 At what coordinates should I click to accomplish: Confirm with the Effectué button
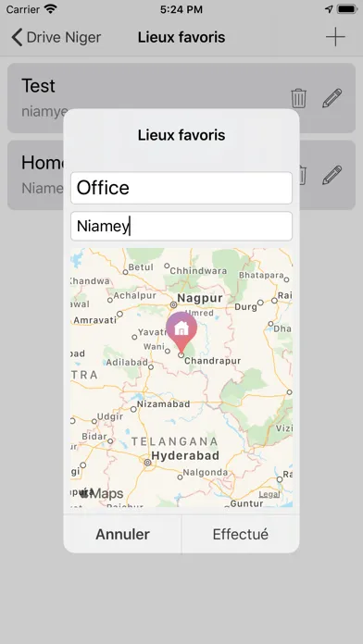click(241, 534)
